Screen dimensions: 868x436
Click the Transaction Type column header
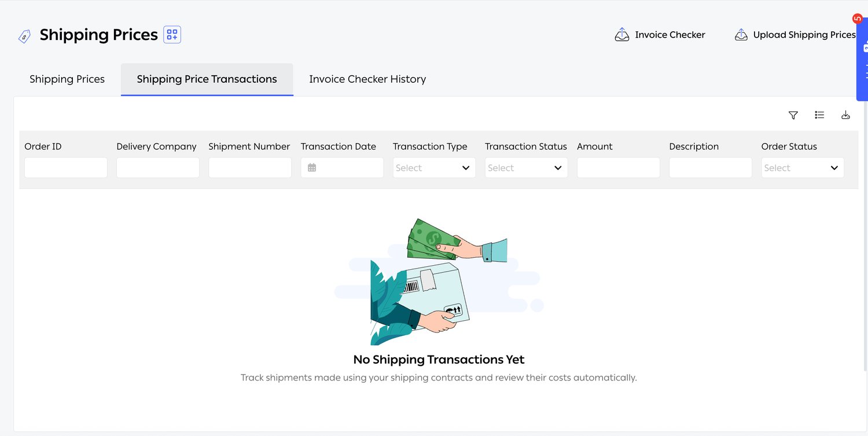430,146
